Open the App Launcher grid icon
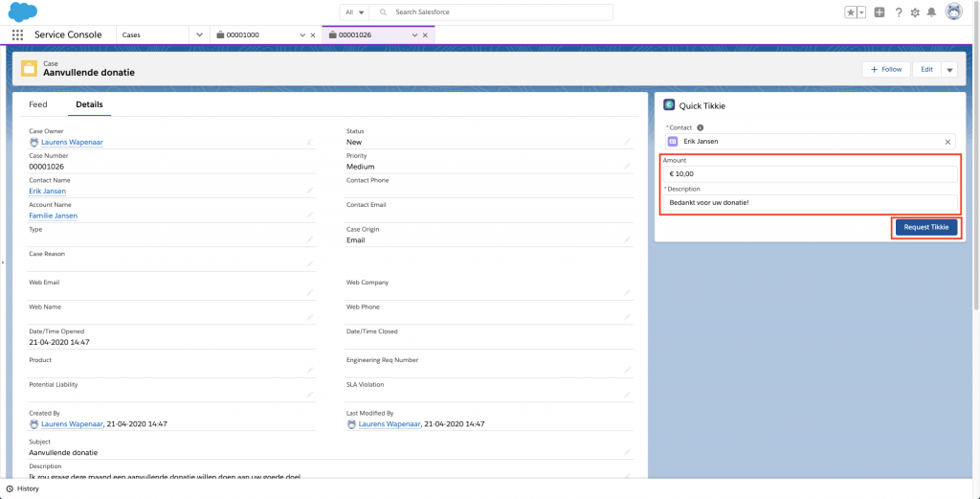This screenshot has width=980, height=499. click(x=17, y=34)
